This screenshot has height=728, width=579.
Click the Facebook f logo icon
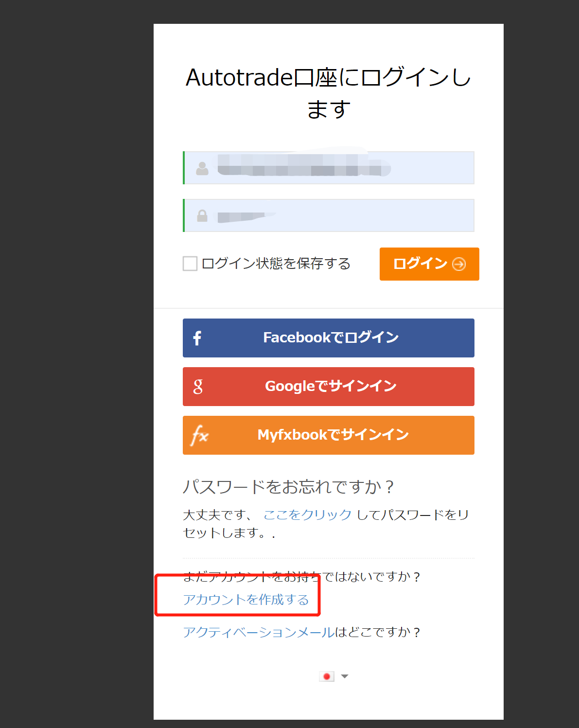(x=197, y=338)
